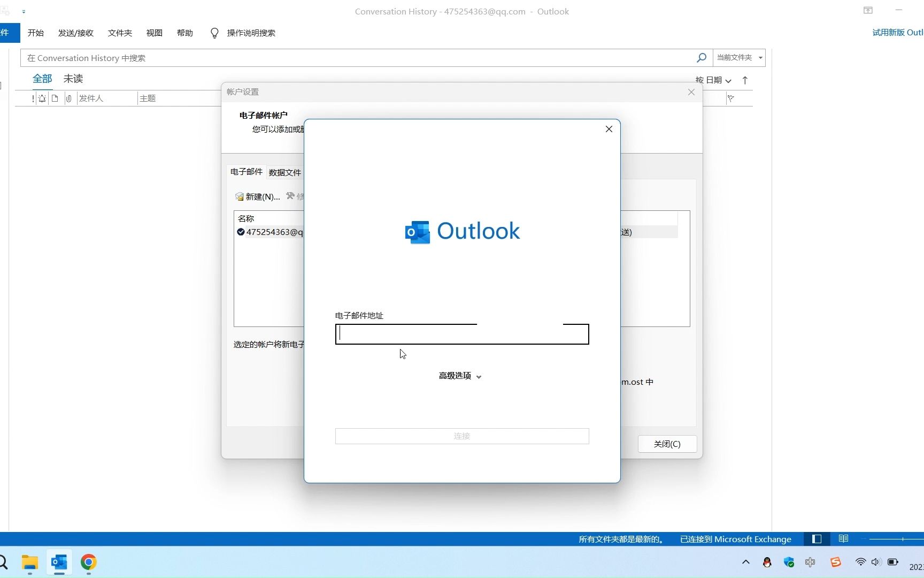Open ribbon display options icon in title bar
The height and width of the screenshot is (578, 924).
click(x=868, y=10)
